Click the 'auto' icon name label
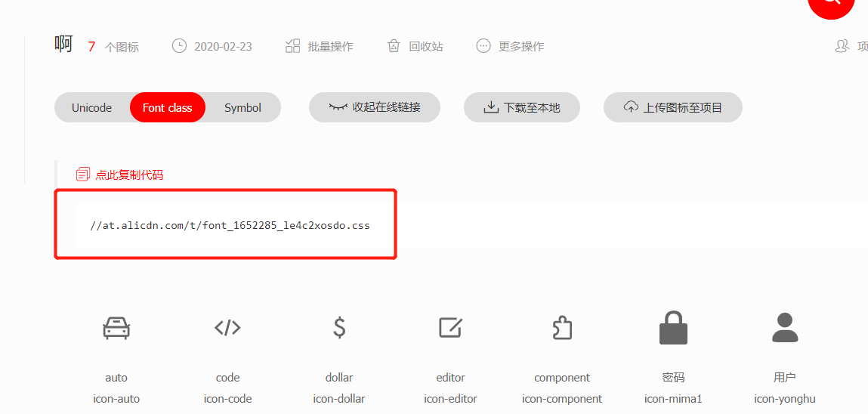The image size is (868, 414). pos(116,378)
